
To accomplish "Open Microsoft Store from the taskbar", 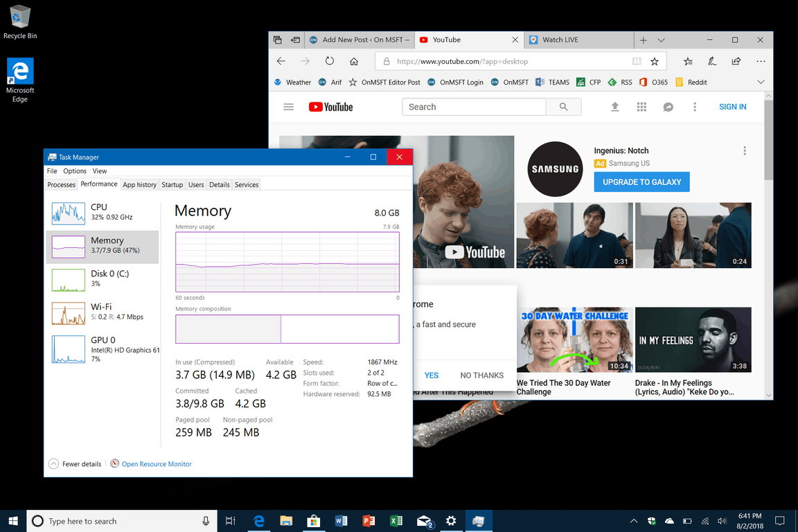I will pos(313,521).
